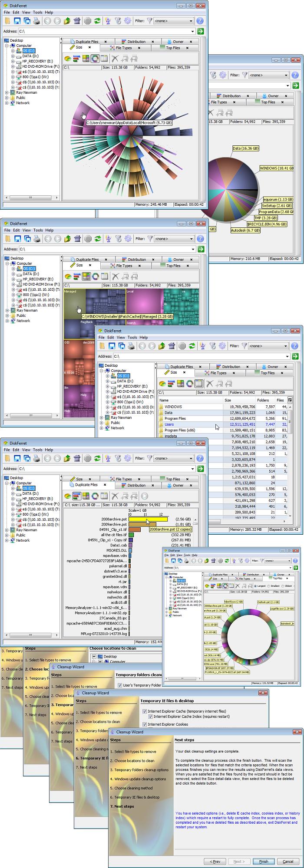Click the delete X icon in the folder list window
This screenshot has height=868, width=304.
click(x=209, y=384)
